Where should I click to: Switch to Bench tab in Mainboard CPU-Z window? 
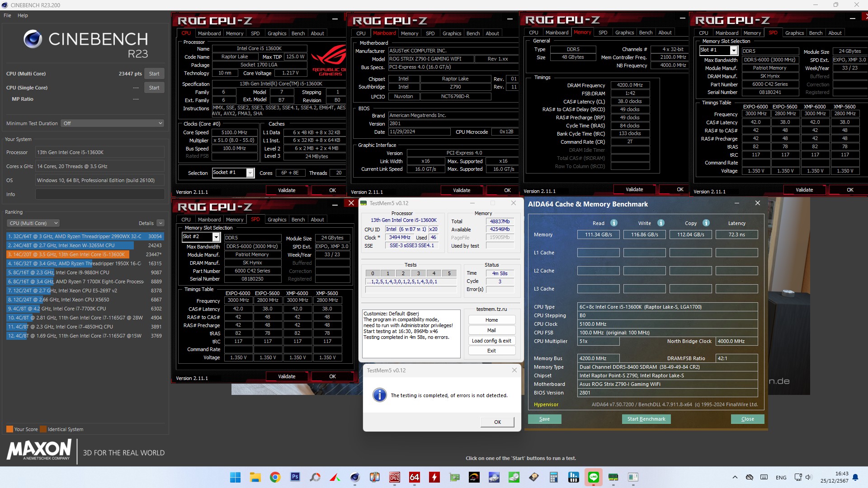(473, 33)
